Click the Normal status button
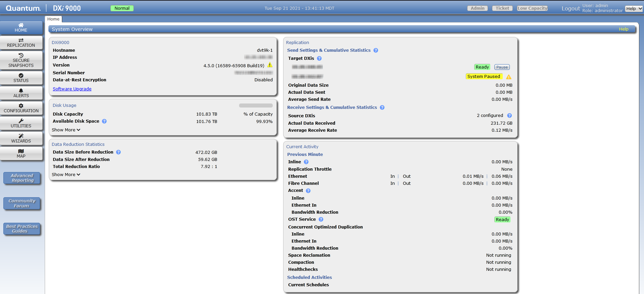 pyautogui.click(x=122, y=8)
